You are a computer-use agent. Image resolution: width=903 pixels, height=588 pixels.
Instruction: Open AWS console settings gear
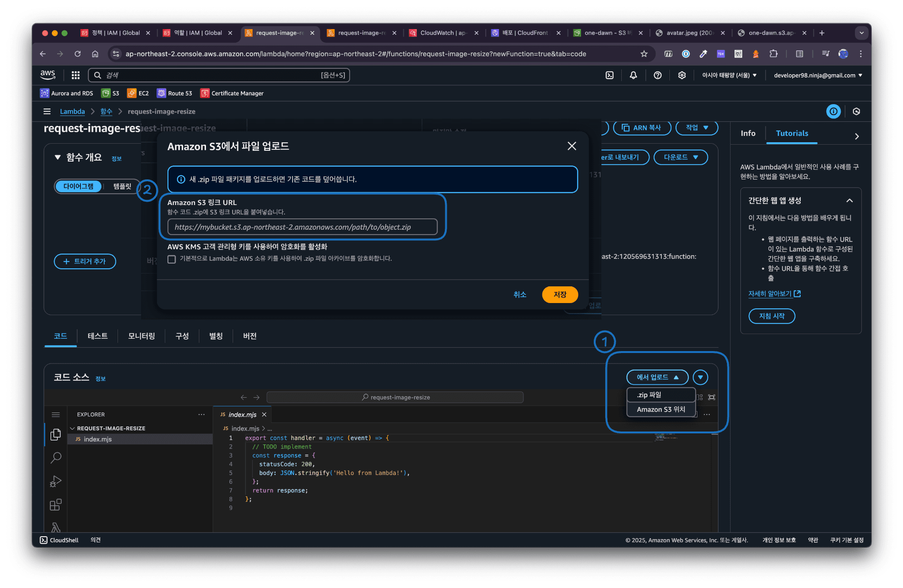coord(682,75)
